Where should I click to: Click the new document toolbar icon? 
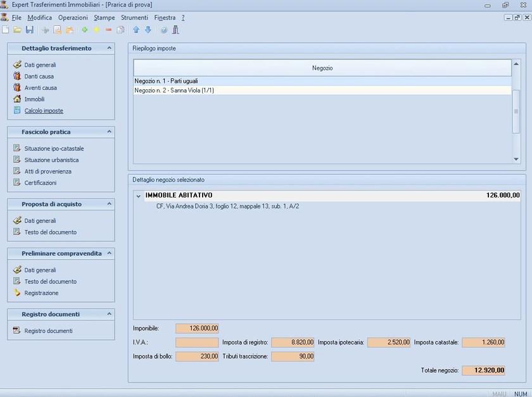tap(6, 30)
